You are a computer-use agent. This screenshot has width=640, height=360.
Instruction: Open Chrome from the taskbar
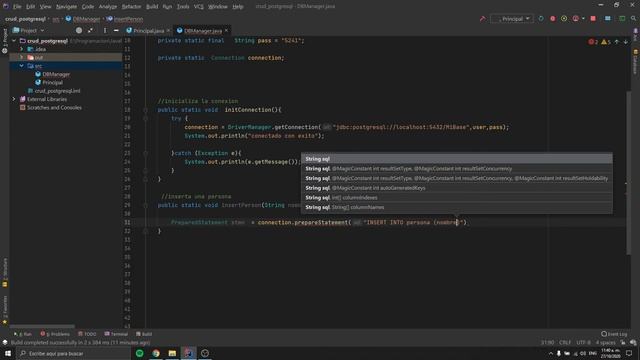click(x=156, y=353)
